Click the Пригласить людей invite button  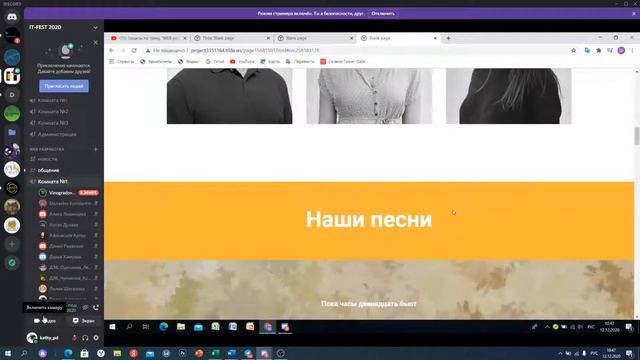click(x=64, y=86)
